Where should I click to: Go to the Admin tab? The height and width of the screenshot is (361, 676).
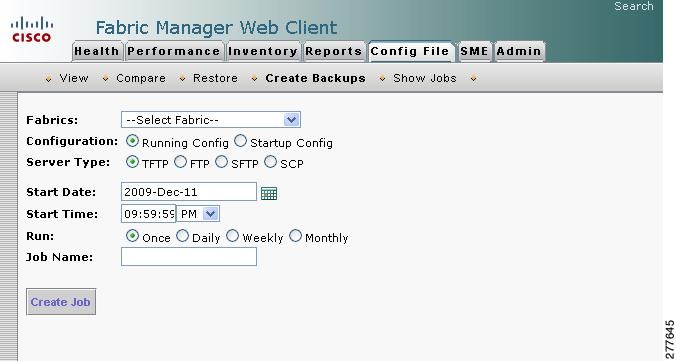point(519,51)
